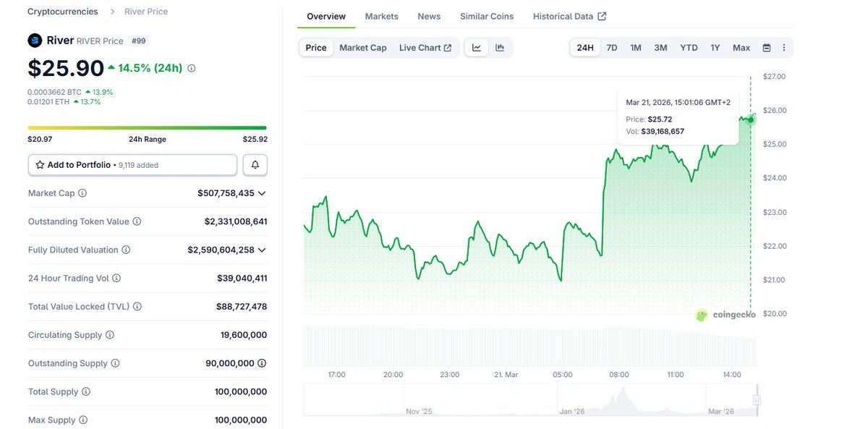Click the star icon in Add to Portfolio

click(41, 165)
